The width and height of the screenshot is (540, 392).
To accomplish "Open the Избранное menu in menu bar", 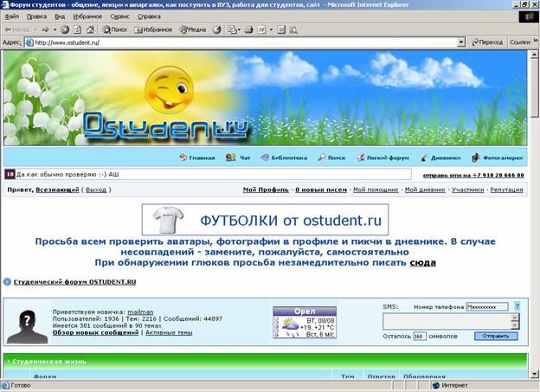I will 87,16.
